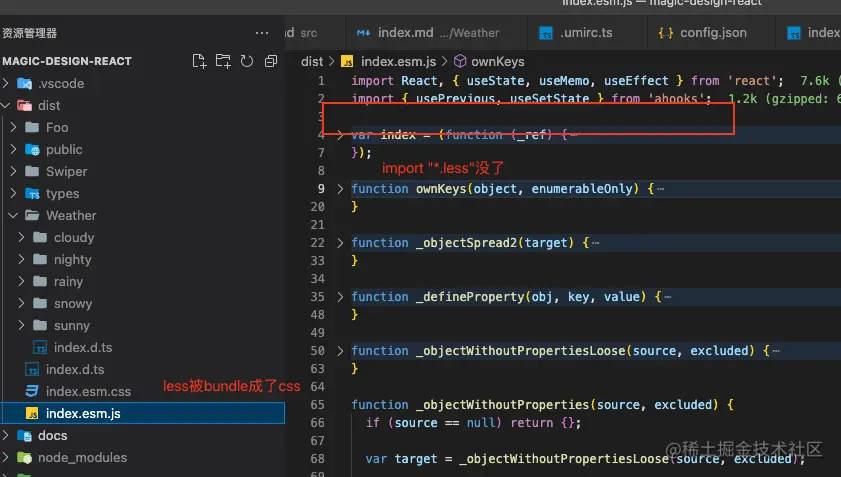This screenshot has height=477, width=841.
Task: Select the index.esm.js file
Action: 144,413
